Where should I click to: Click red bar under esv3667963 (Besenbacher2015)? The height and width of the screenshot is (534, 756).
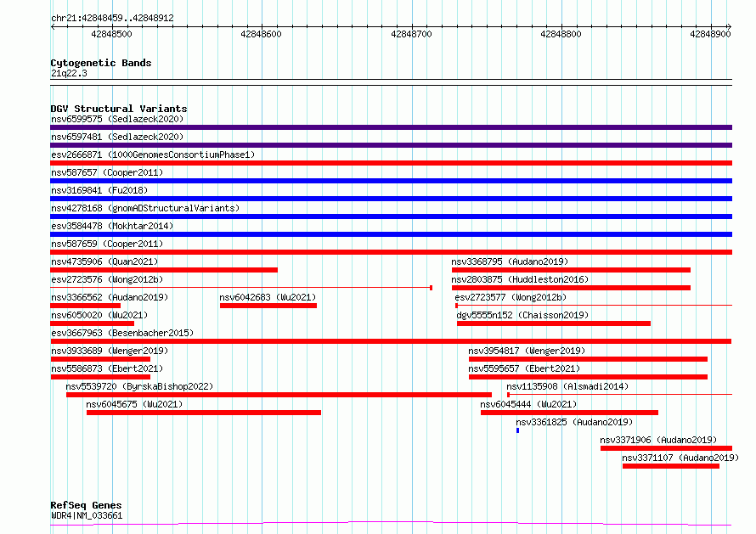pos(391,341)
